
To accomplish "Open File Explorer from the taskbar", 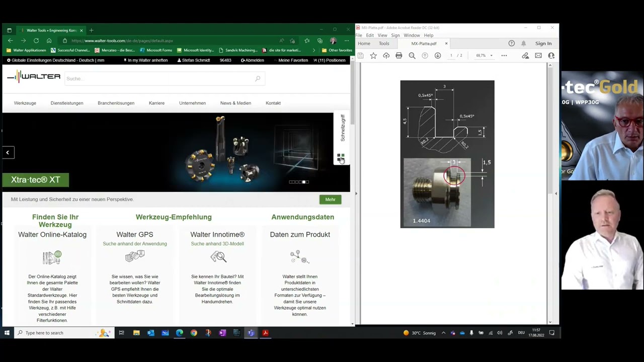I will point(136,333).
